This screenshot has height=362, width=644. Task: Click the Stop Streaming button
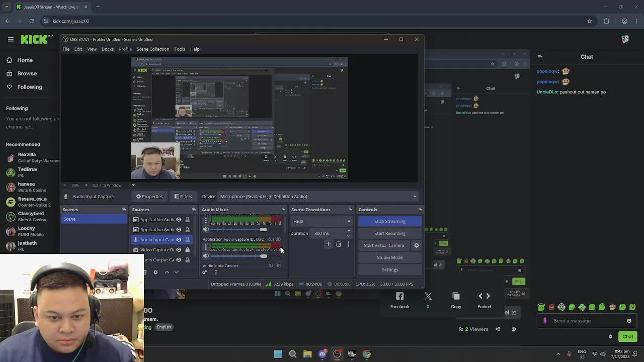[x=390, y=221]
